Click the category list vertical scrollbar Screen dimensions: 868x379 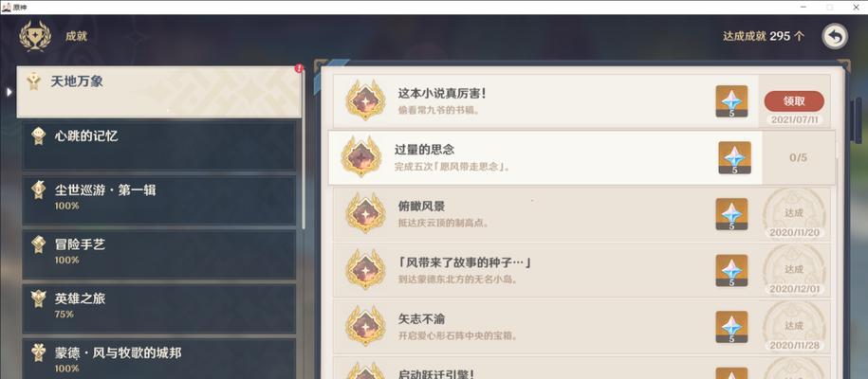(304, 150)
